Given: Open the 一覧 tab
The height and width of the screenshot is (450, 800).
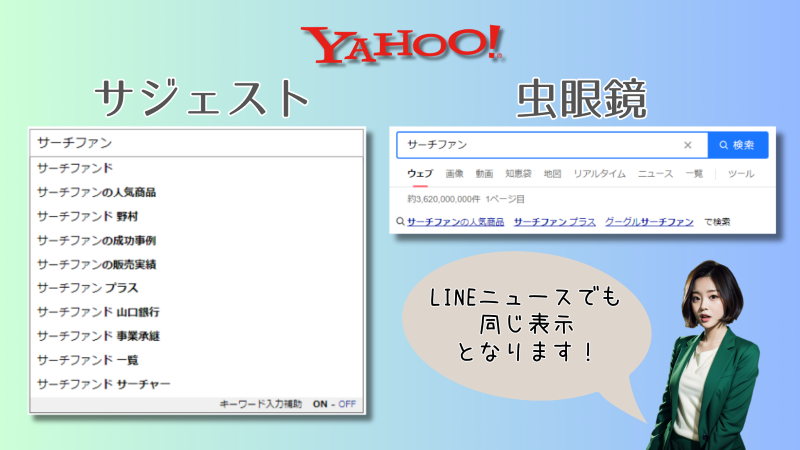Looking at the screenshot, I should pyautogui.click(x=694, y=174).
